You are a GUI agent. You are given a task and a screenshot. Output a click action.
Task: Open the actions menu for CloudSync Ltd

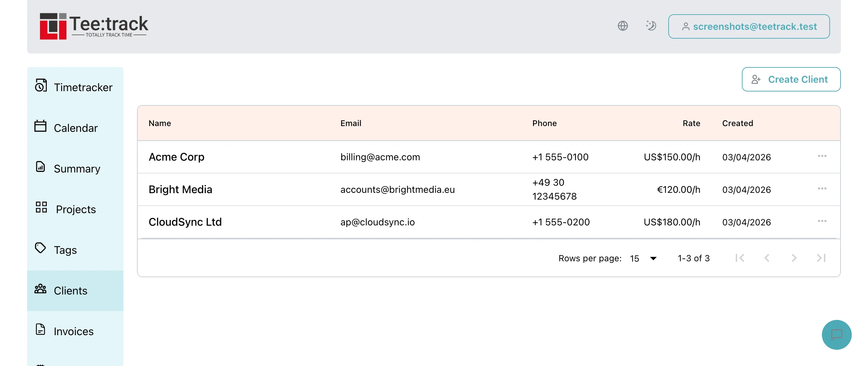click(823, 221)
